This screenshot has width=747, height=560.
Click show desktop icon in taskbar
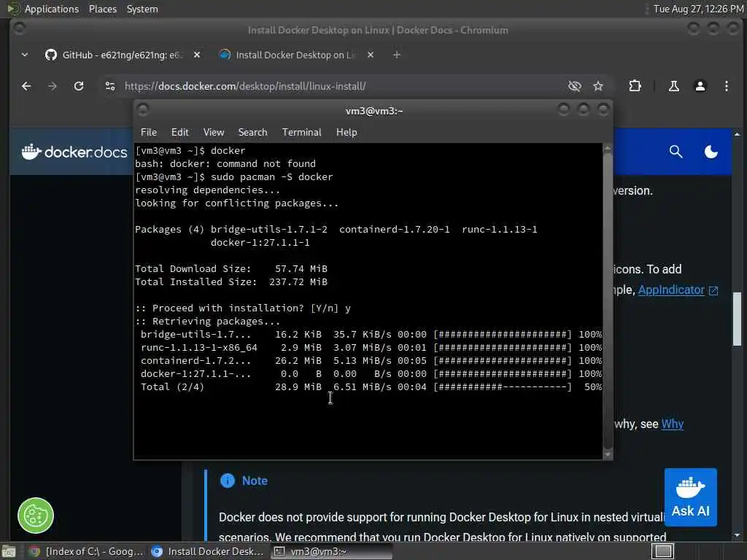(9, 551)
